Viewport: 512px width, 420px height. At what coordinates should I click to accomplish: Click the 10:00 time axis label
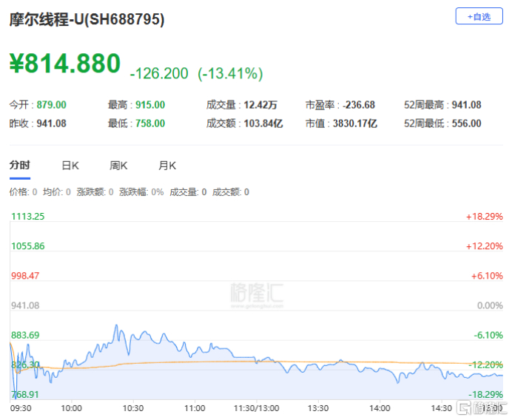(72, 409)
